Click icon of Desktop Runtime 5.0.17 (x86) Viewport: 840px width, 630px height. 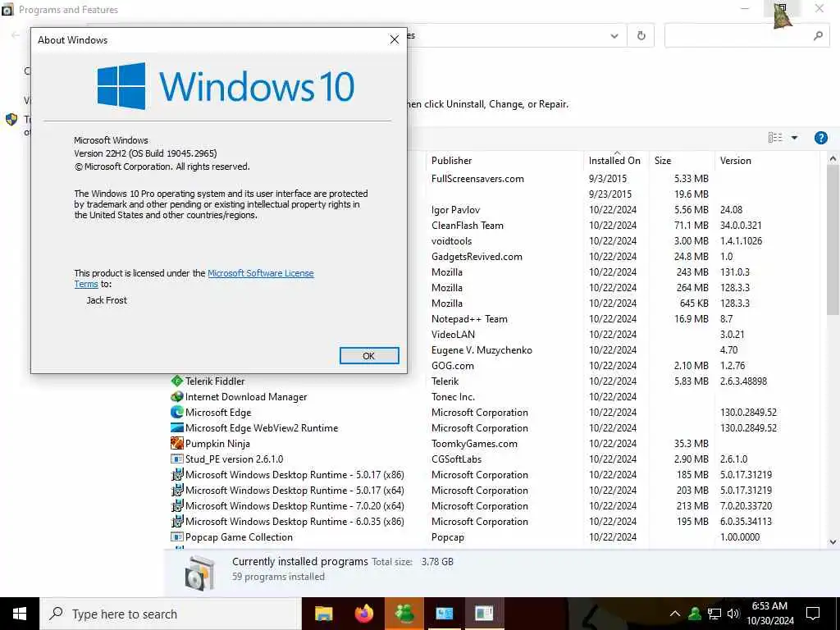point(177,475)
